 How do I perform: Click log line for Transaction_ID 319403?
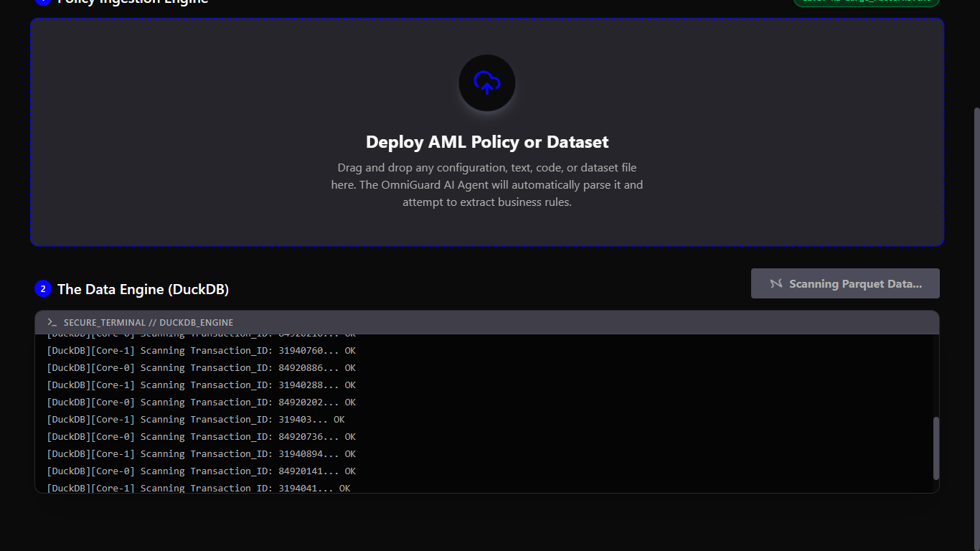pos(195,420)
